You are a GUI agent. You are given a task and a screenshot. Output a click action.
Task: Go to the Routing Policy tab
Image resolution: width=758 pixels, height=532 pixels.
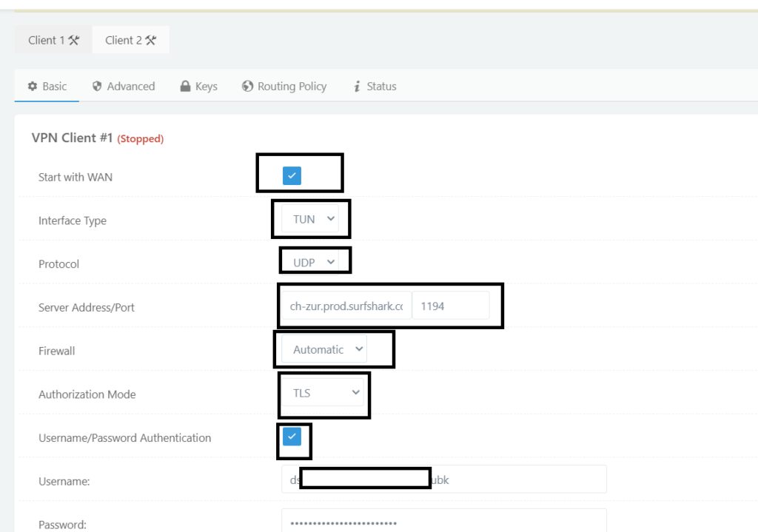click(284, 87)
